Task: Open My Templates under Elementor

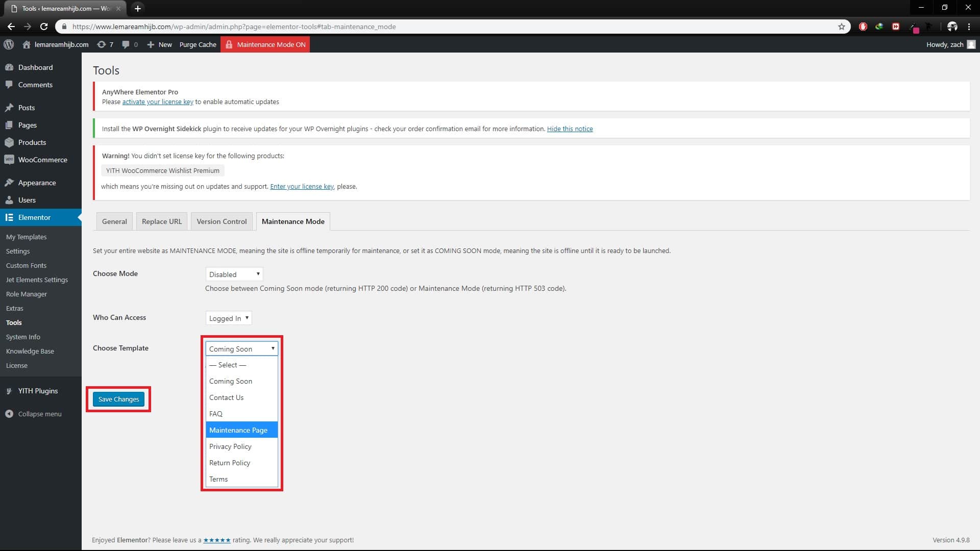Action: (26, 237)
